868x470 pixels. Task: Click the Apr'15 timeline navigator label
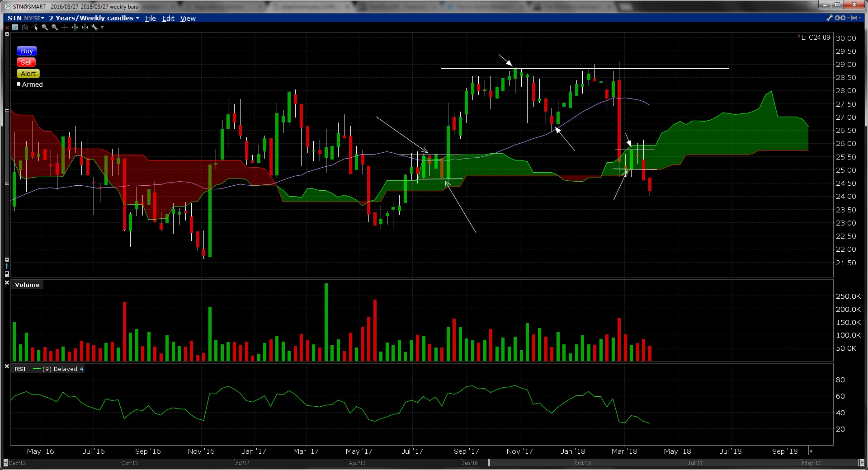(357, 463)
